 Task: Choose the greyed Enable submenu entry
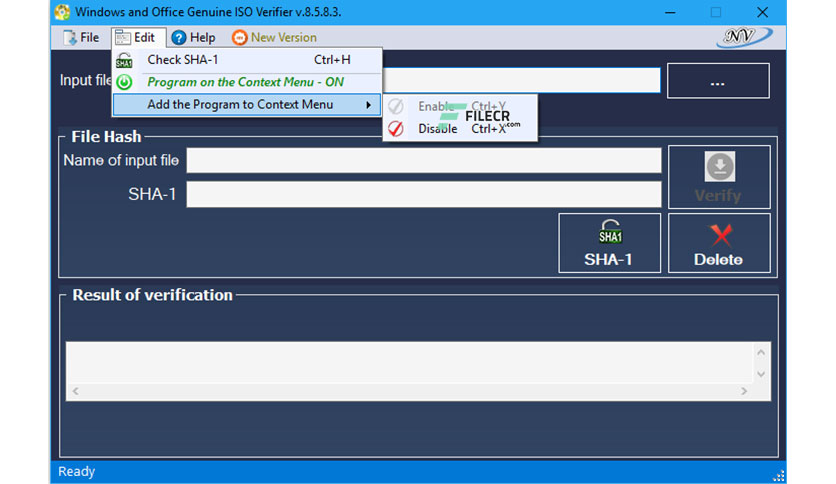[460, 107]
